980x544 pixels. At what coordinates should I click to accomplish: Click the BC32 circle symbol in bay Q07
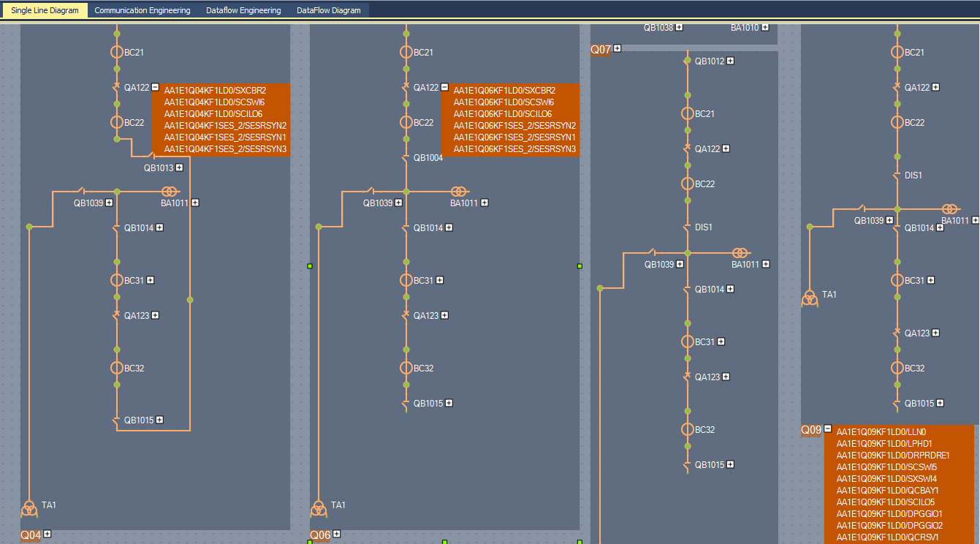tap(687, 429)
